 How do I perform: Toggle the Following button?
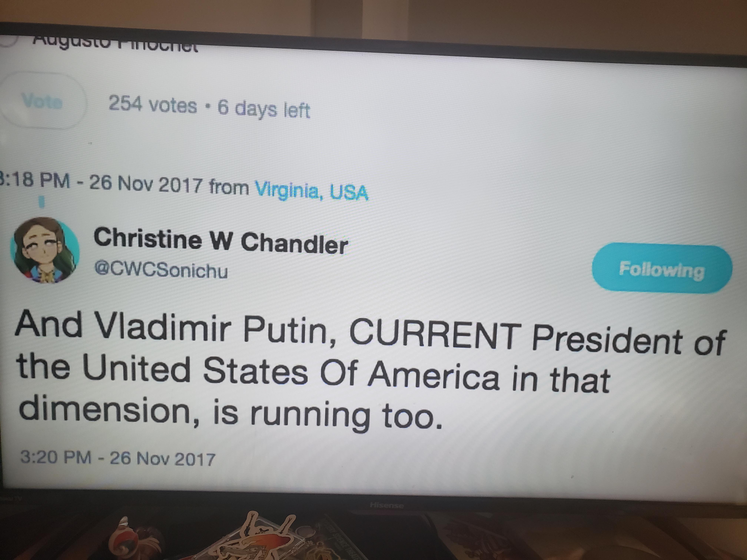[x=662, y=268]
